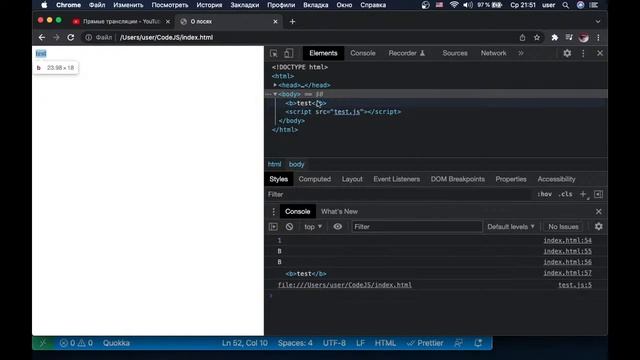
Task: Bookmark this page star icon
Action: [537, 38]
